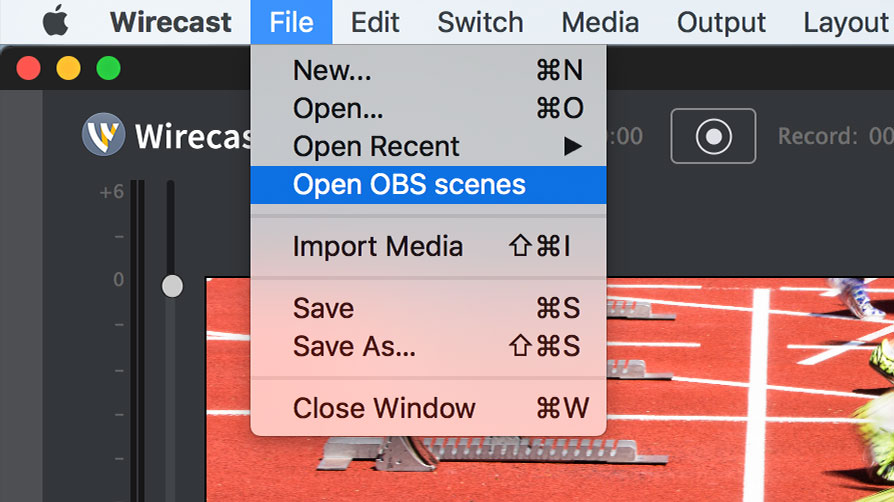
Task: Click the green fullscreen window button
Action: tap(108, 68)
